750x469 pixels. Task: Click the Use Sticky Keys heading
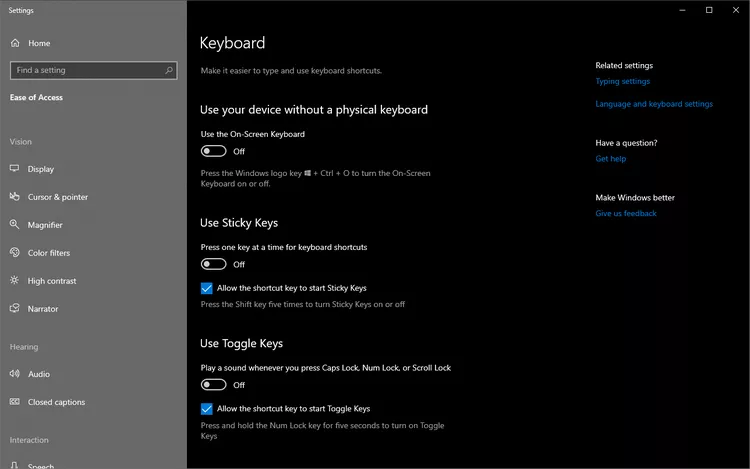239,223
